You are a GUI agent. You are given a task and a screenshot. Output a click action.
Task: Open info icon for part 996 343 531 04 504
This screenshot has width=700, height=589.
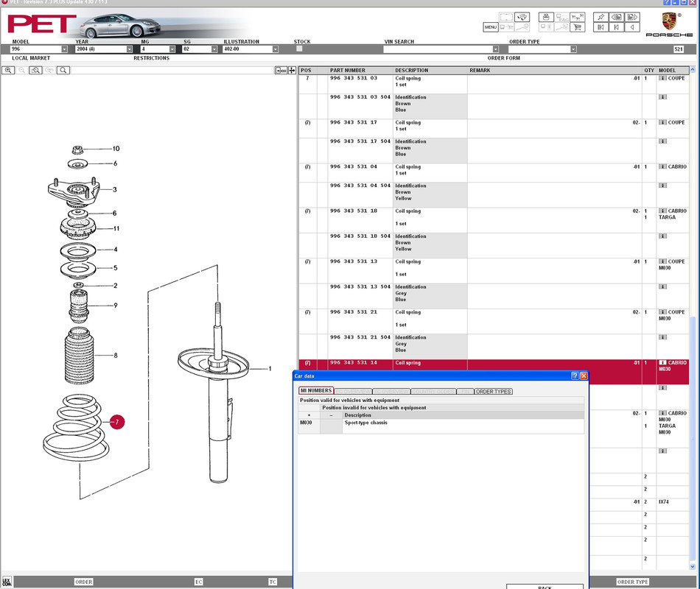click(x=662, y=186)
